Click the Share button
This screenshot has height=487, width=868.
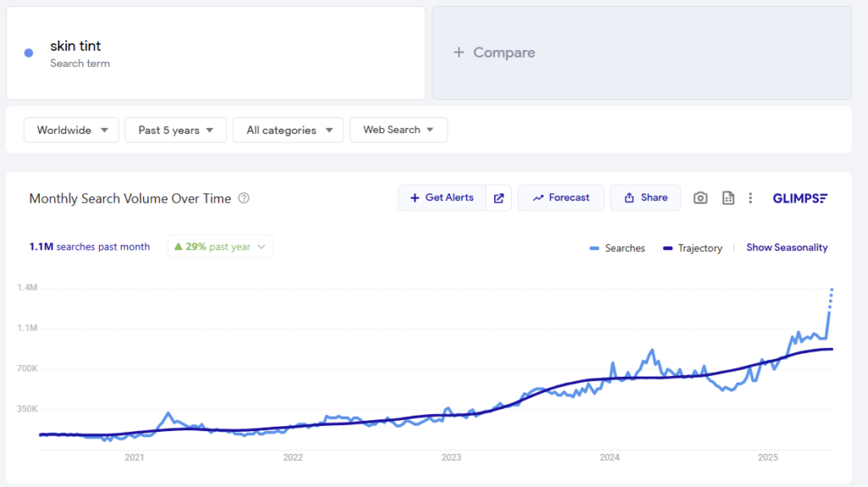coord(645,198)
